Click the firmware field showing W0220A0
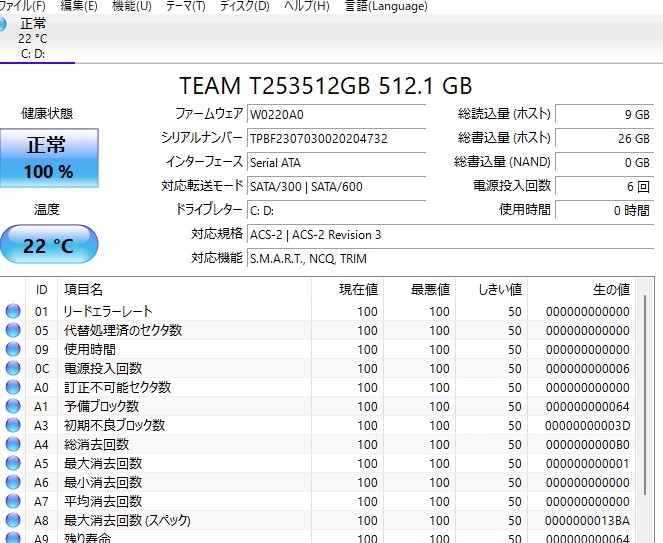663x543 pixels. 336,115
